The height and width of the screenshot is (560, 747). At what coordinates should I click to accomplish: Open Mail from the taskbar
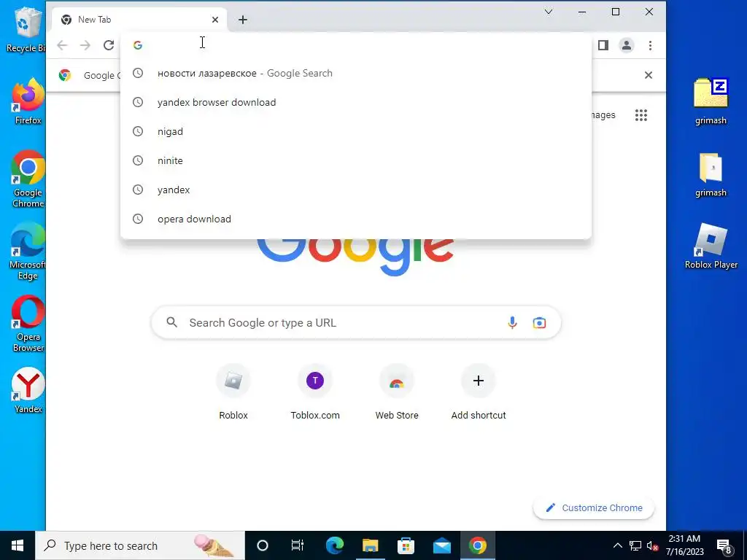pos(442,545)
